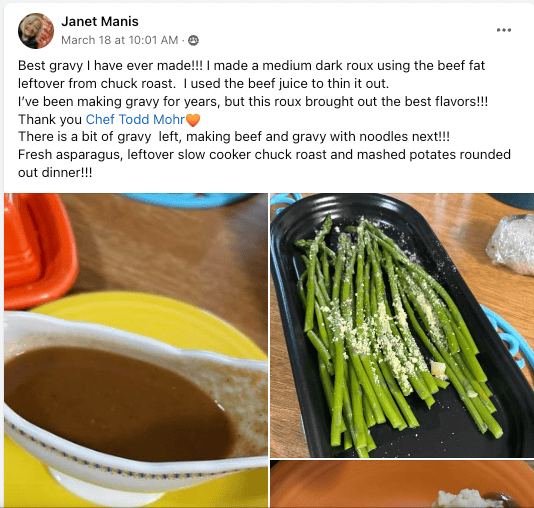Click the 'Best gravy I have ever made' text

[x=110, y=65]
